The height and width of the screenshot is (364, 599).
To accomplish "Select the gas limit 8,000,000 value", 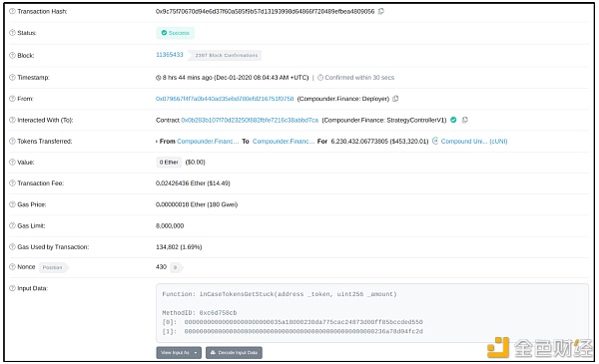I will [170, 225].
